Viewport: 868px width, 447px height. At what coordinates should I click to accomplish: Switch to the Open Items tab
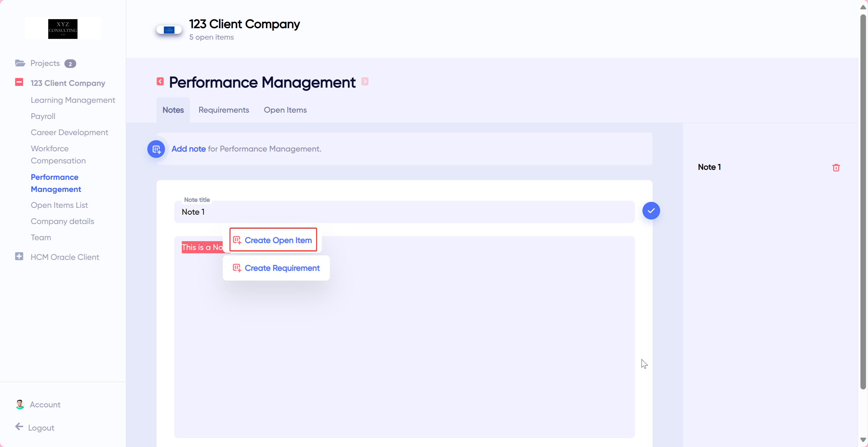click(285, 110)
